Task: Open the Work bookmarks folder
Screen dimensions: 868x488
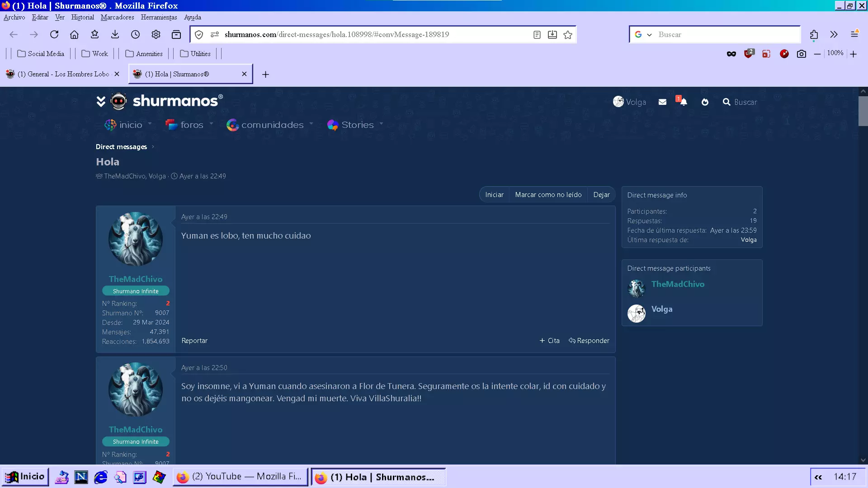Action: point(94,54)
